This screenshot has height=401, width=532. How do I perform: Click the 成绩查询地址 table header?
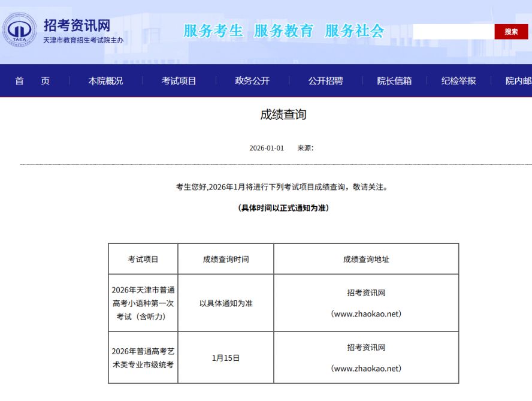pos(366,260)
